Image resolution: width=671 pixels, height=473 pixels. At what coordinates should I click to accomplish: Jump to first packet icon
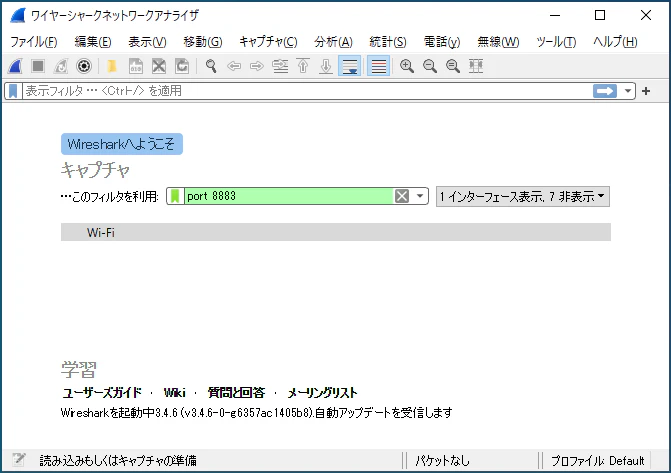pos(303,66)
